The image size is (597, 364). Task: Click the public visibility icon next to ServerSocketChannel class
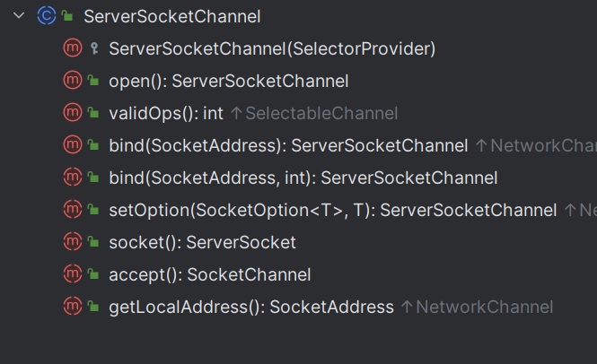click(x=67, y=16)
